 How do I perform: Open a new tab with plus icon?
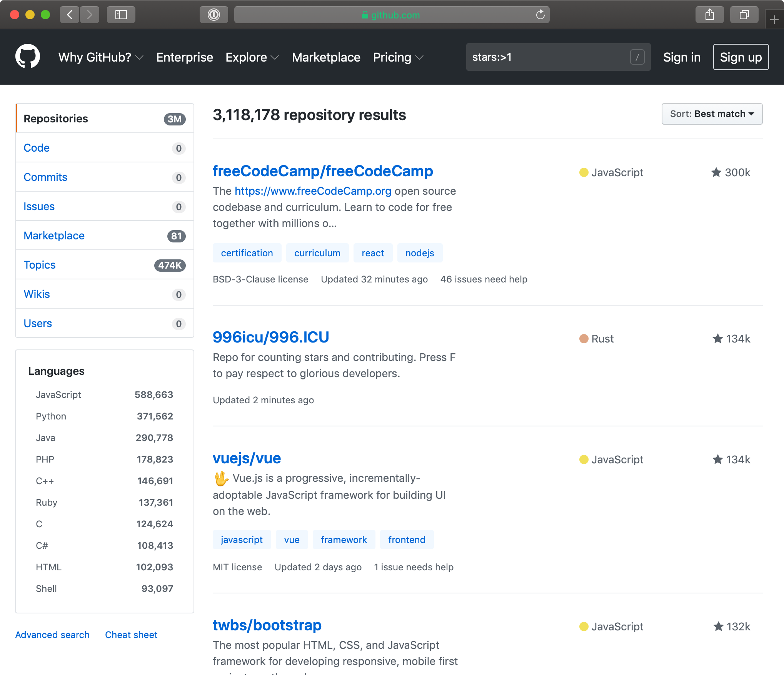click(774, 19)
